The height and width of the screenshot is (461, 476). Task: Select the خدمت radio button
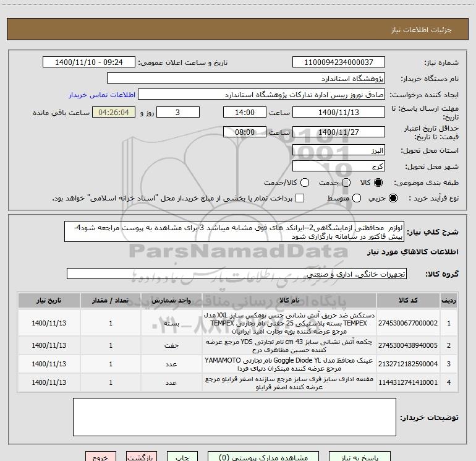point(346,183)
